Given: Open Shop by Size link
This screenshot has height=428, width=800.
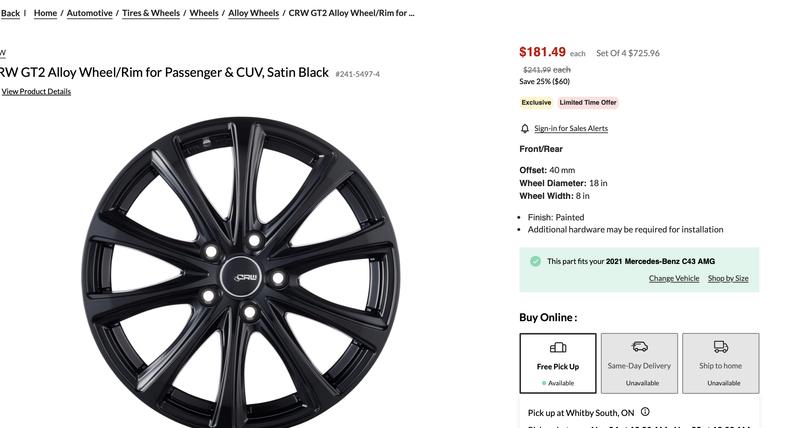Looking at the screenshot, I should tap(728, 278).
